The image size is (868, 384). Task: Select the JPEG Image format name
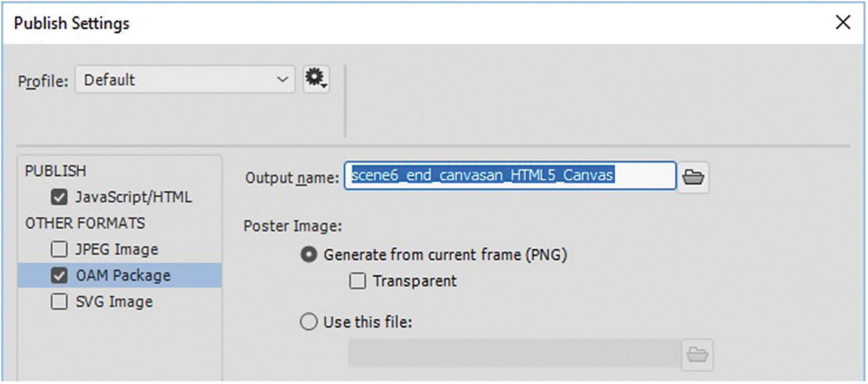point(117,249)
